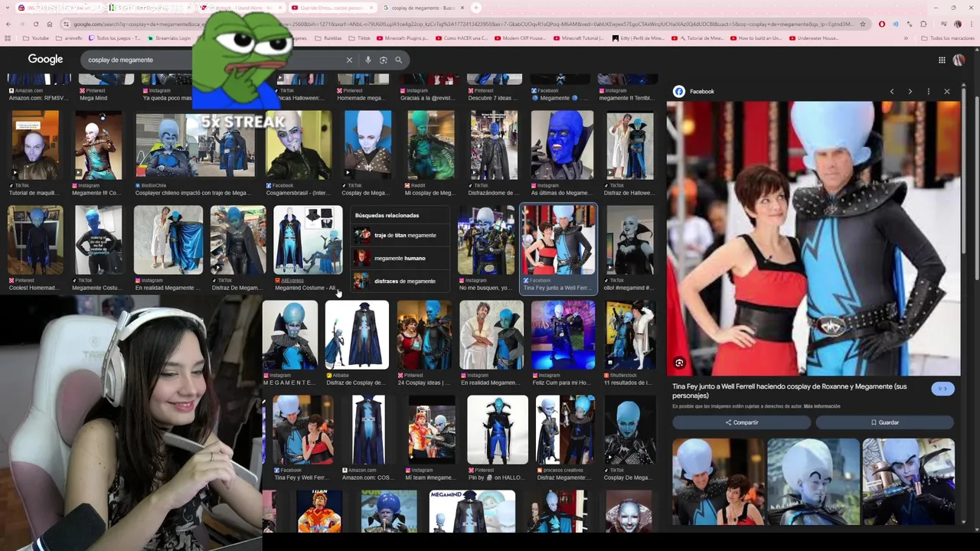Open the Google logo homepage link
Image resolution: width=980 pixels, height=551 pixels.
click(45, 60)
